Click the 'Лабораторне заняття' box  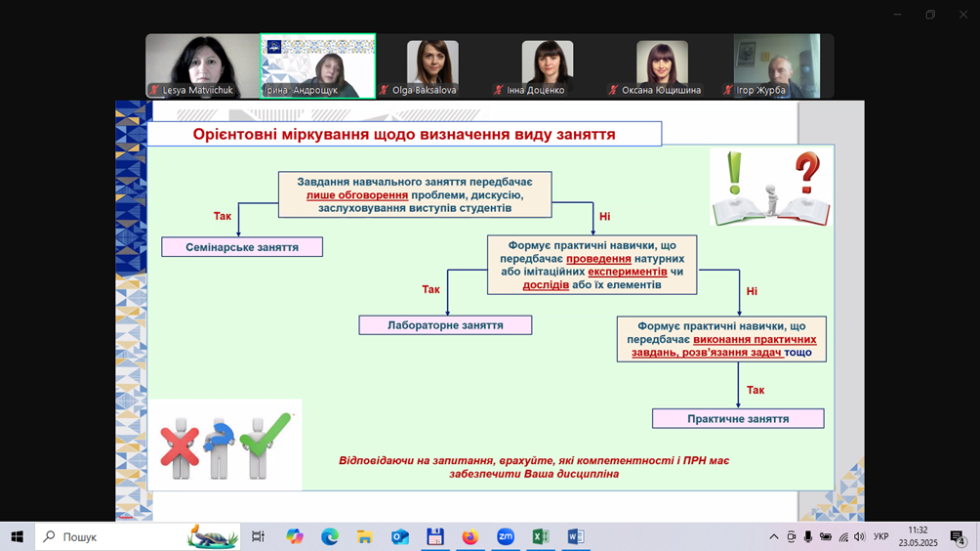[x=445, y=325]
